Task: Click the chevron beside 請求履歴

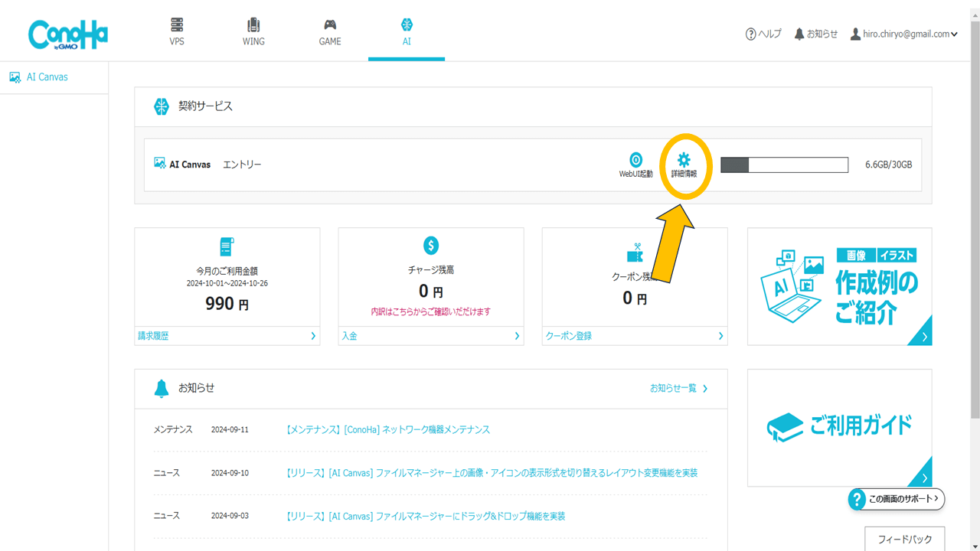Action: 313,336
